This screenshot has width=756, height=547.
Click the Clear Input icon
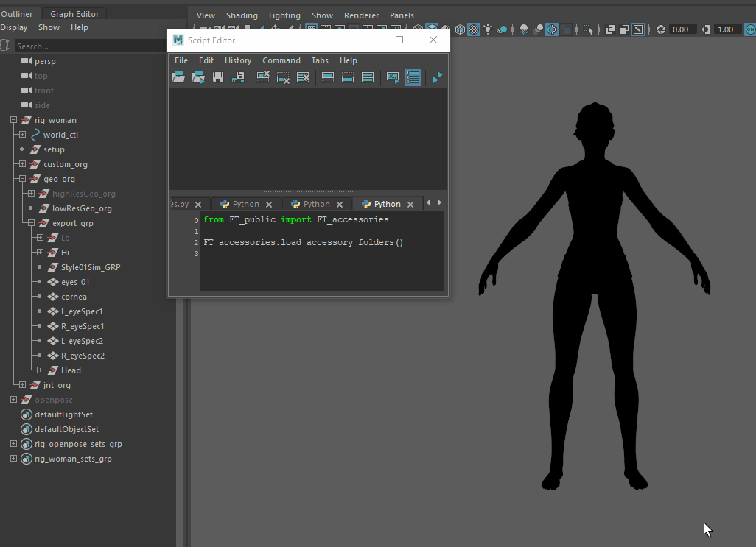click(283, 77)
